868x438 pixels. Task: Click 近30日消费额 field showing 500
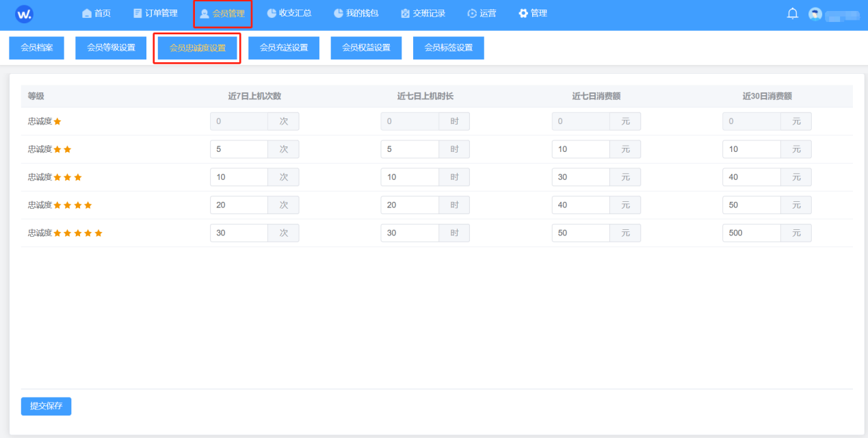click(x=752, y=233)
